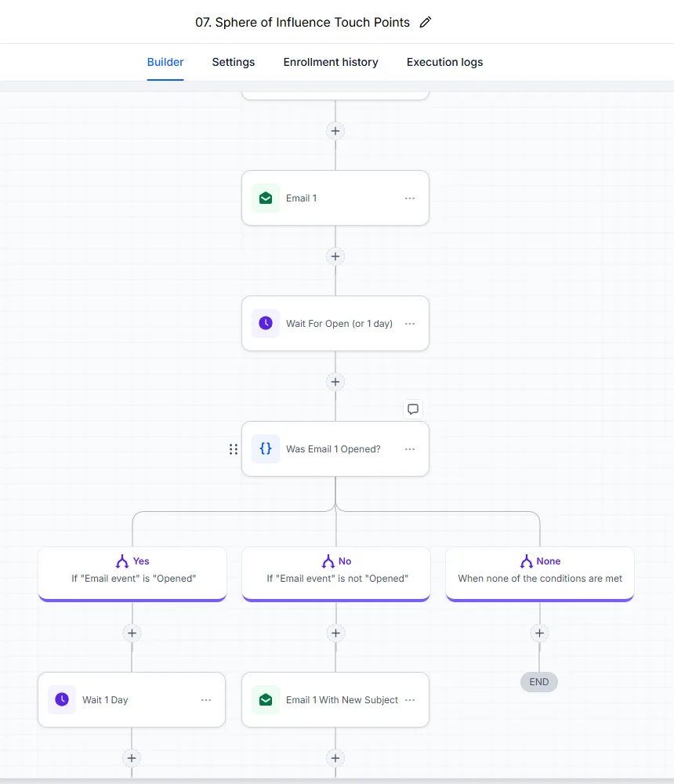Add a step below Email 1 With New Subject

tap(335, 758)
